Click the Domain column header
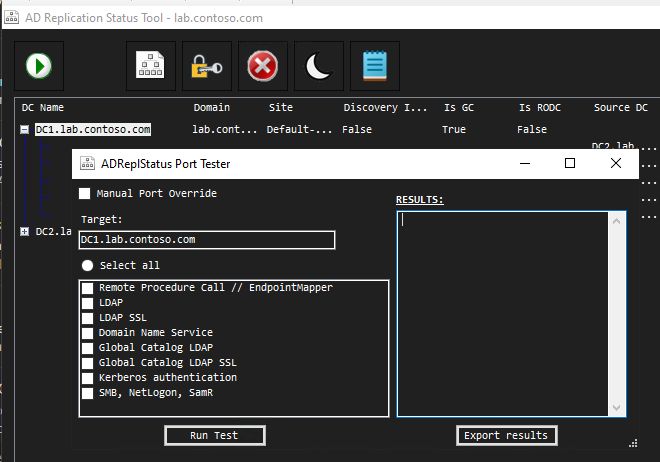The height and width of the screenshot is (462, 660). pyautogui.click(x=212, y=108)
